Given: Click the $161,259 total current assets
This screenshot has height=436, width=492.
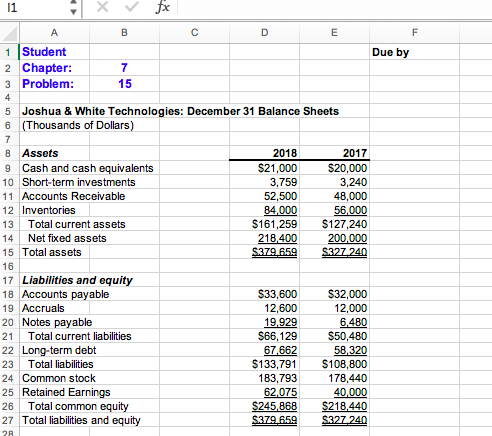Looking at the screenshot, I should pyautogui.click(x=274, y=224).
